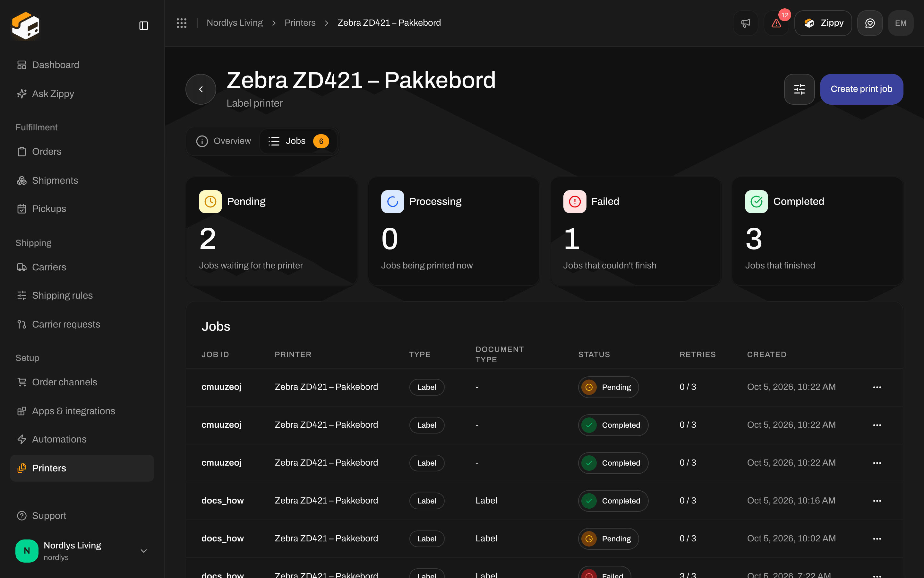Click the Status column header
Viewport: 924px width, 578px height.
[594, 355]
